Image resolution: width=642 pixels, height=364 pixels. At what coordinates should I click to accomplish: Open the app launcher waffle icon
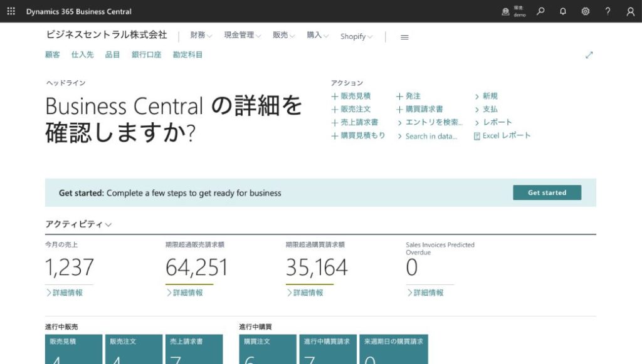11,11
